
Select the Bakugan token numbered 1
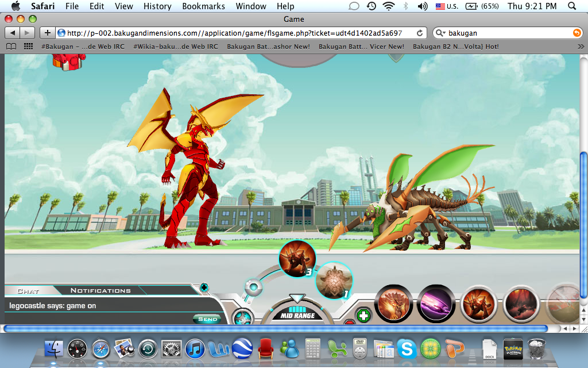click(x=333, y=281)
